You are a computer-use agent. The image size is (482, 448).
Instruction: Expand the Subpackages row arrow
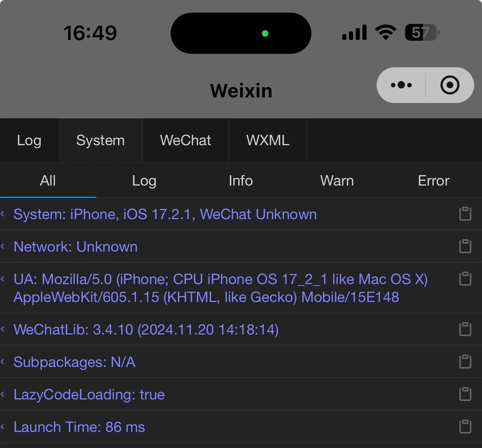pos(3,362)
